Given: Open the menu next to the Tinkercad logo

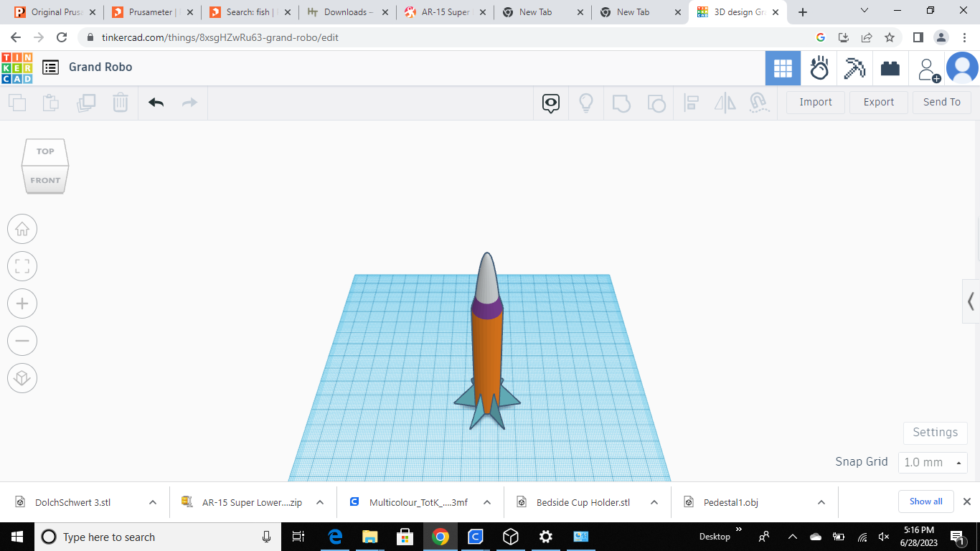Looking at the screenshot, I should tap(50, 67).
